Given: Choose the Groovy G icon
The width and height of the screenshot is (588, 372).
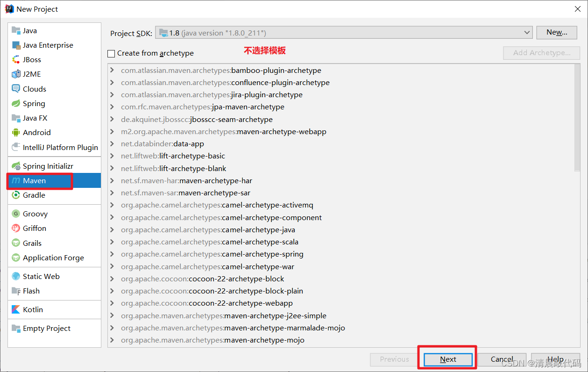Looking at the screenshot, I should (16, 214).
